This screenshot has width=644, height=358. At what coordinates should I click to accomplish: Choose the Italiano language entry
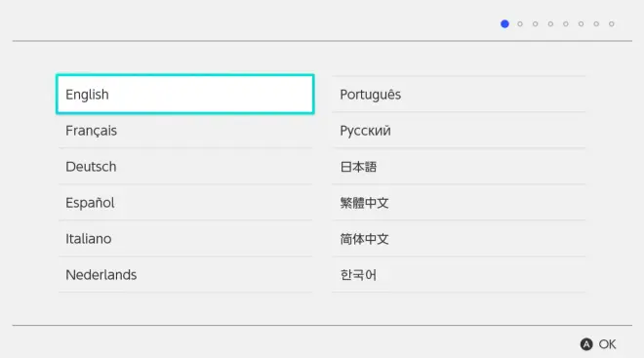[185, 239]
